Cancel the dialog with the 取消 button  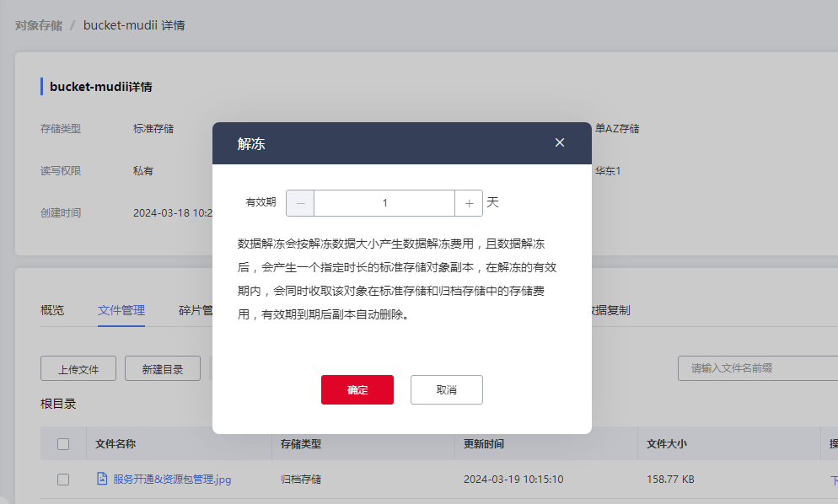446,389
